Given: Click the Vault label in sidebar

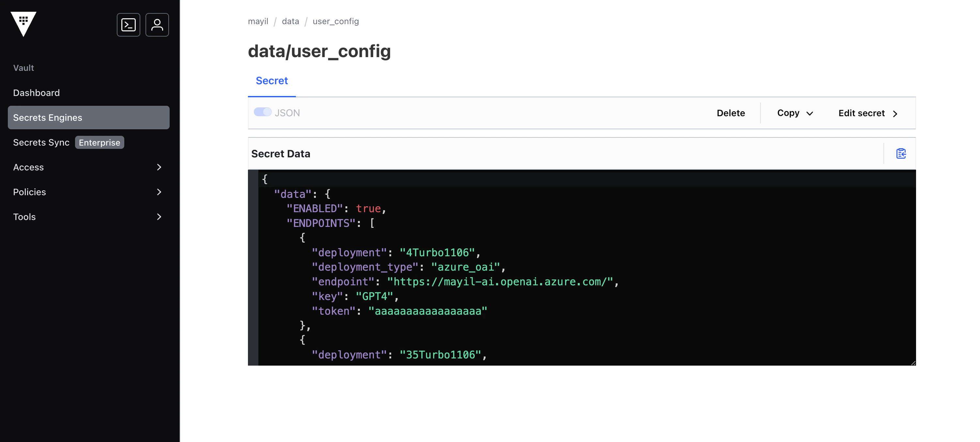Looking at the screenshot, I should 23,68.
